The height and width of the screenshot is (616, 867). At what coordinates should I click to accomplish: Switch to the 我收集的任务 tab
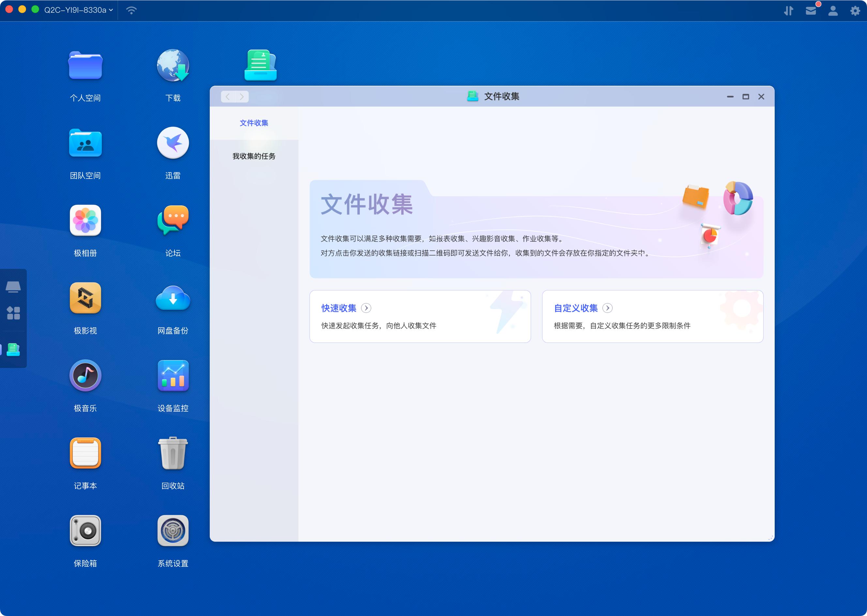click(x=254, y=156)
